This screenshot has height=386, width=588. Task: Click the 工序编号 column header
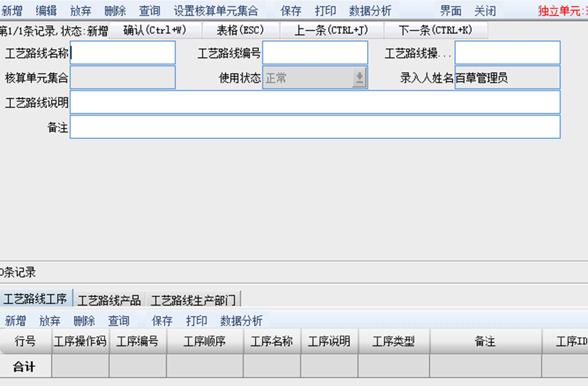[137, 341]
